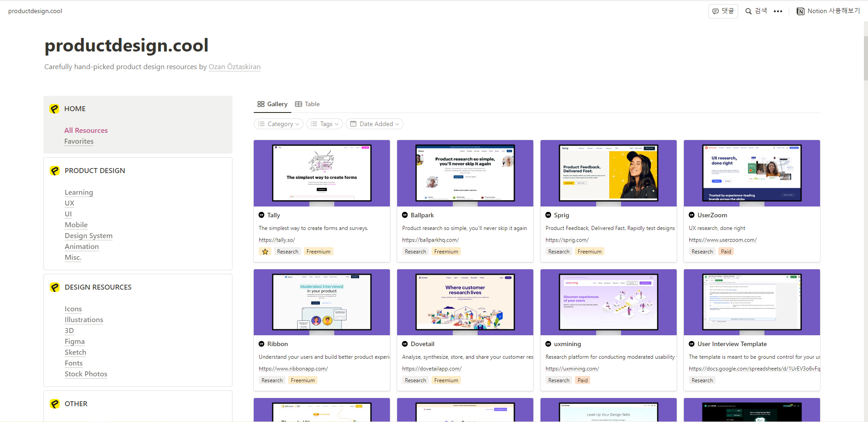Screen dimensions: 868x422
Task: Click the Ribbon card page icon
Action: tap(261, 344)
